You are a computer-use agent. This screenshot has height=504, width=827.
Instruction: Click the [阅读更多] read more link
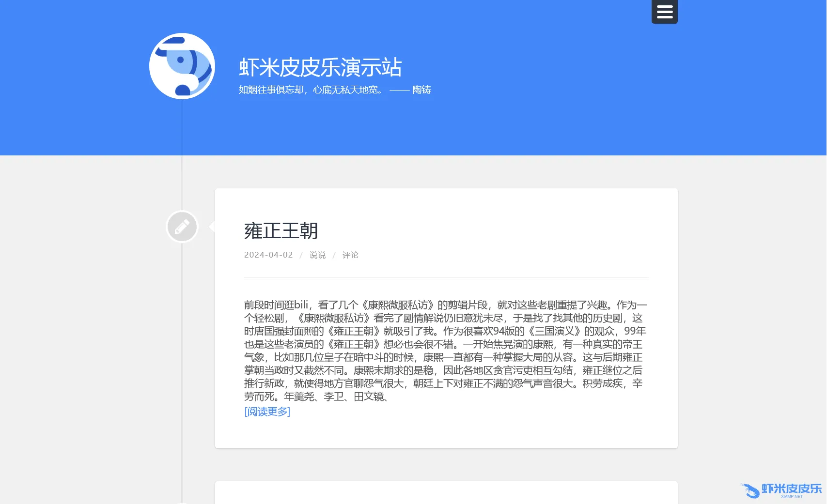(x=267, y=412)
